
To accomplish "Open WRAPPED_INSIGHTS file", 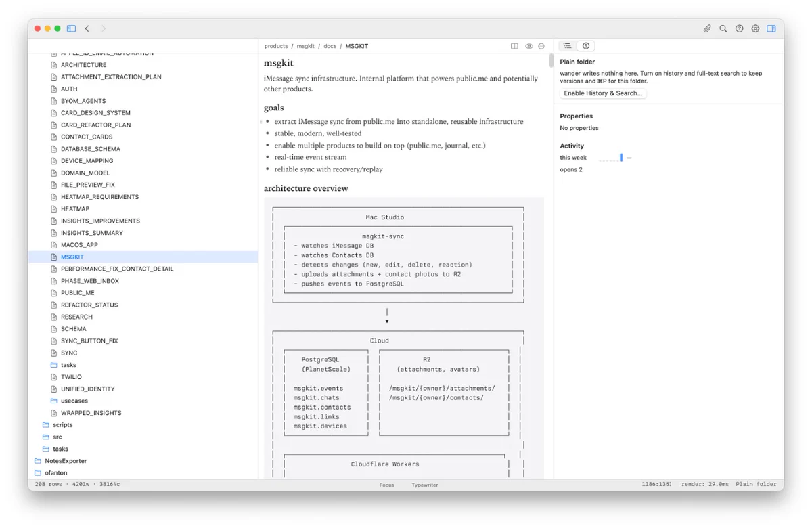I will [x=91, y=414].
